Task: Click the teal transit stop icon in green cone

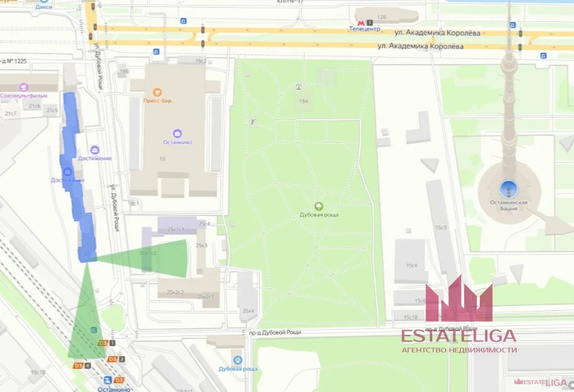Action: click(x=94, y=330)
